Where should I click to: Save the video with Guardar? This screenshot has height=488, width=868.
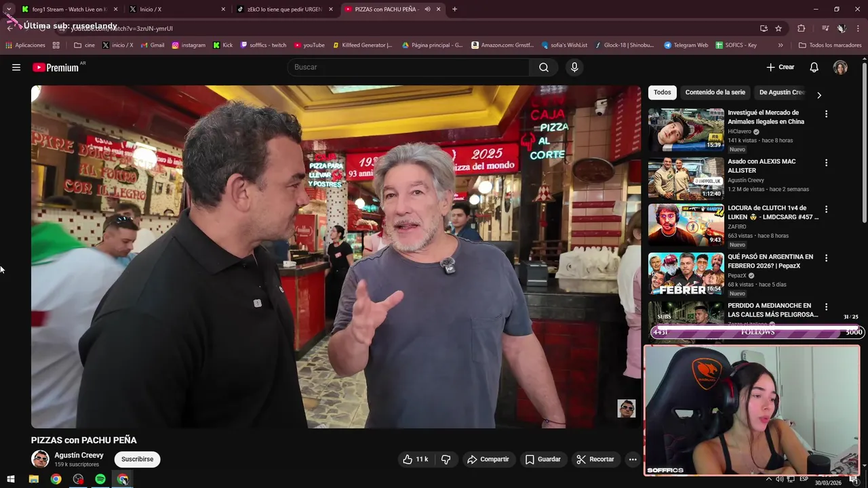coord(543,459)
